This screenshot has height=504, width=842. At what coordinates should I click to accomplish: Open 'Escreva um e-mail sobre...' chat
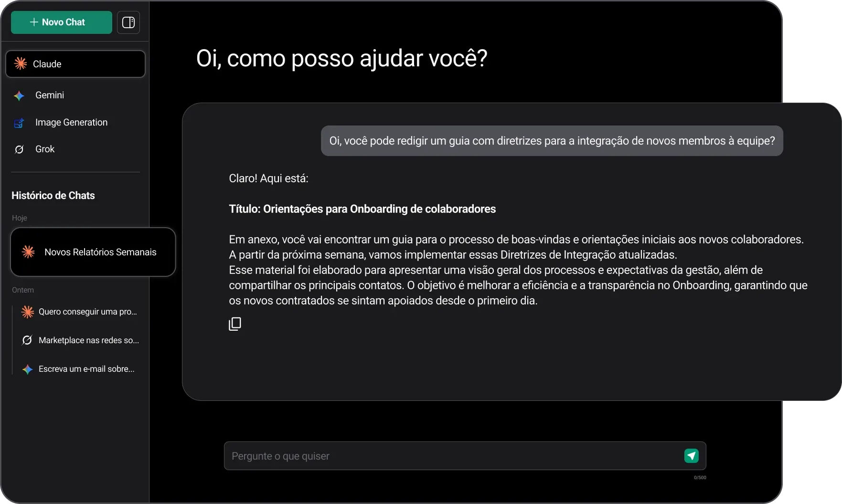click(80, 369)
